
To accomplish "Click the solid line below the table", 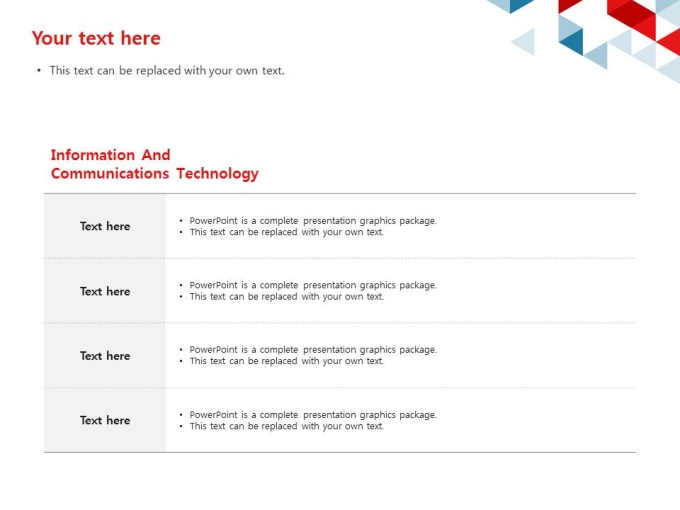I will [340, 452].
